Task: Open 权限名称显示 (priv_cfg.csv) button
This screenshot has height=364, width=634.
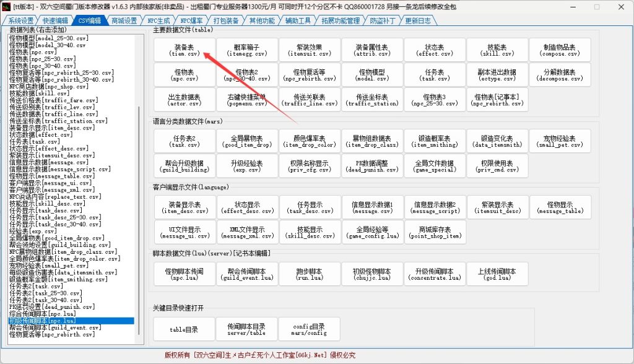Action: click(310, 166)
